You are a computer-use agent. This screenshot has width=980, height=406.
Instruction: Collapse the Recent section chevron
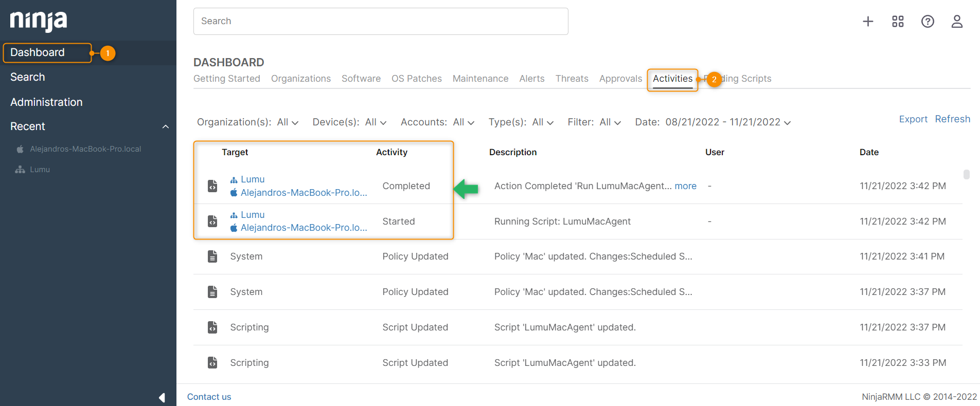[x=165, y=127]
